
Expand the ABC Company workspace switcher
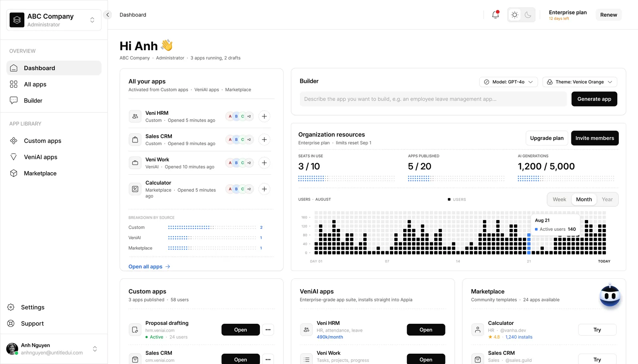coord(92,20)
